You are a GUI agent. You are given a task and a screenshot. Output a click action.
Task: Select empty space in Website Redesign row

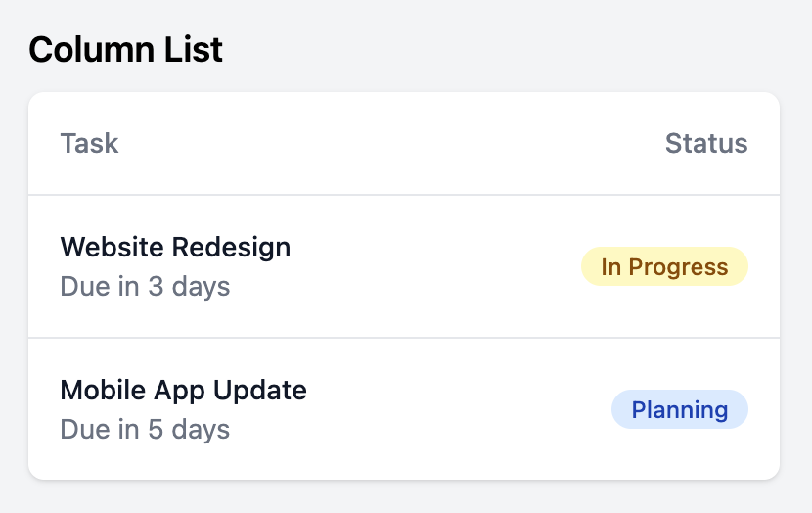coord(435,266)
